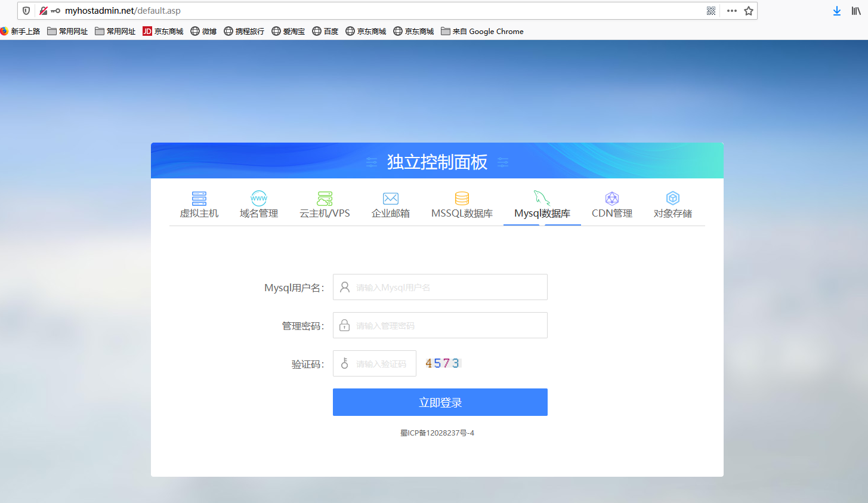Open the browser more options menu
The width and height of the screenshot is (868, 503).
tap(731, 10)
